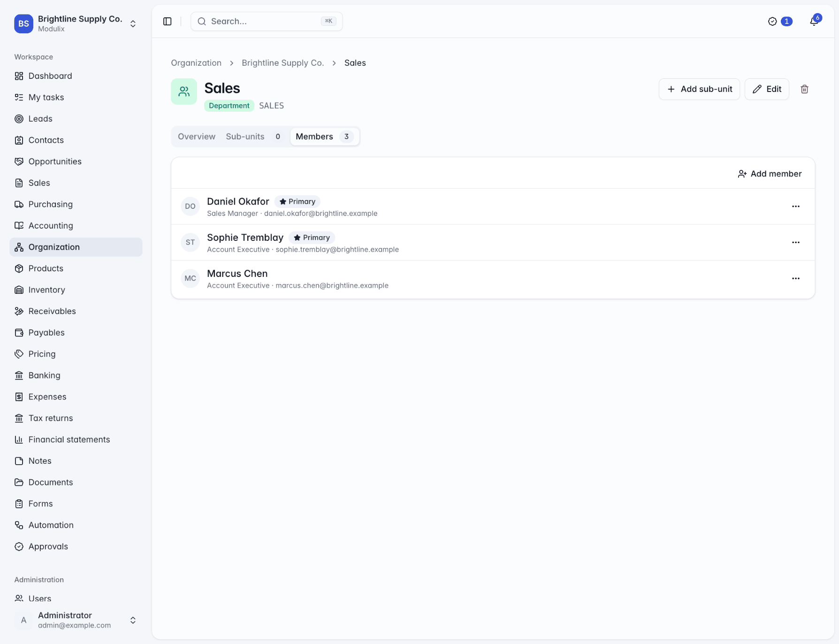Expand Brightline Supply Co. workspace switcher
The image size is (839, 644).
[76, 23]
